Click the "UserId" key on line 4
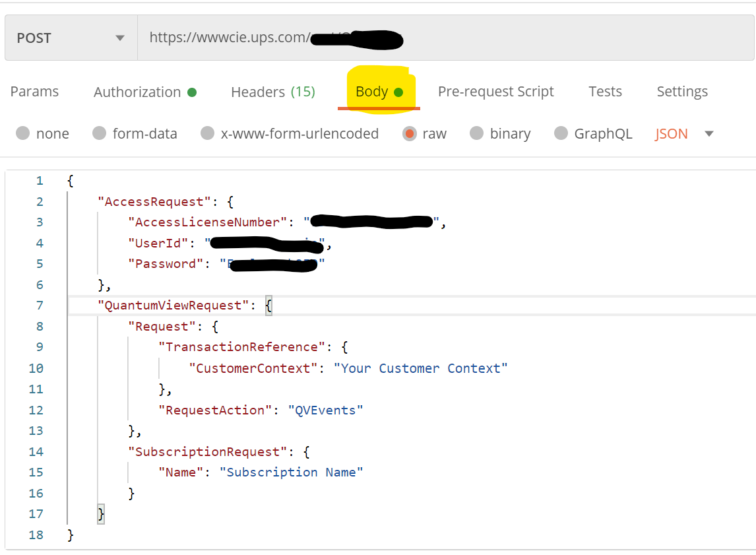756x555 pixels. (158, 243)
